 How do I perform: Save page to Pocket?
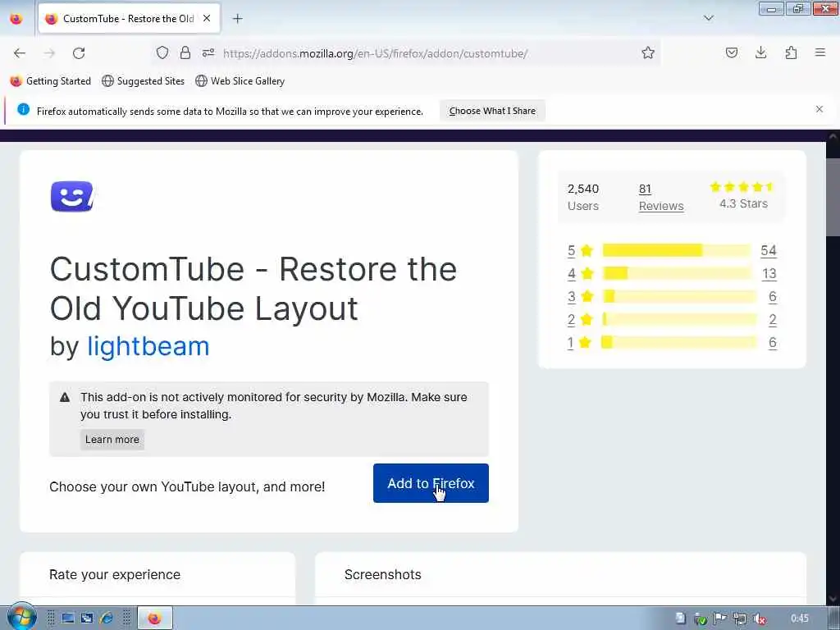point(731,52)
